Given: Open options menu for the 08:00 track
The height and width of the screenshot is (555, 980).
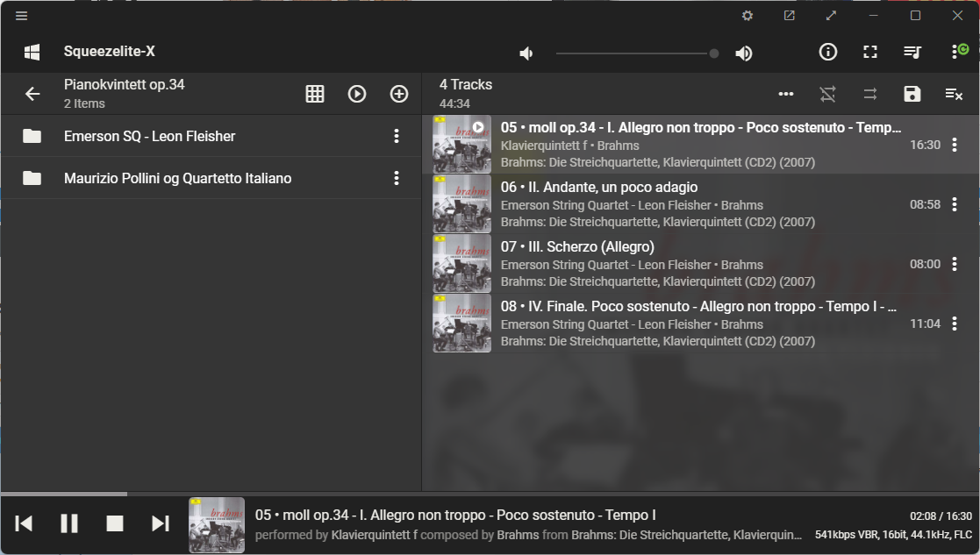Looking at the screenshot, I should tap(955, 264).
